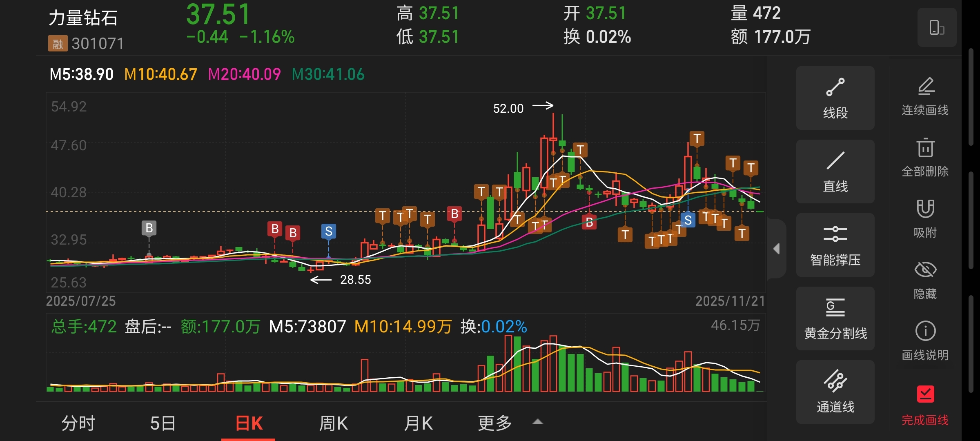The width and height of the screenshot is (980, 441).
Task: Tap the screen rotate icon top right
Action: pyautogui.click(x=937, y=28)
